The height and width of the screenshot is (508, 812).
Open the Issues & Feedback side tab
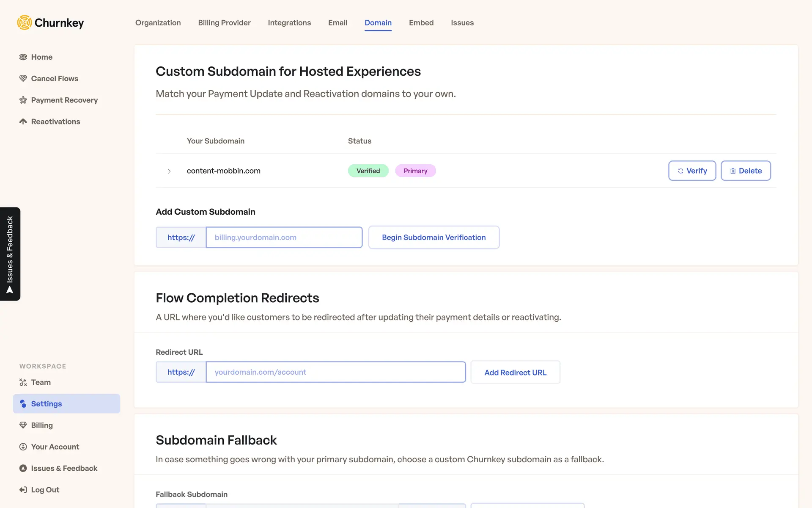tap(10, 254)
